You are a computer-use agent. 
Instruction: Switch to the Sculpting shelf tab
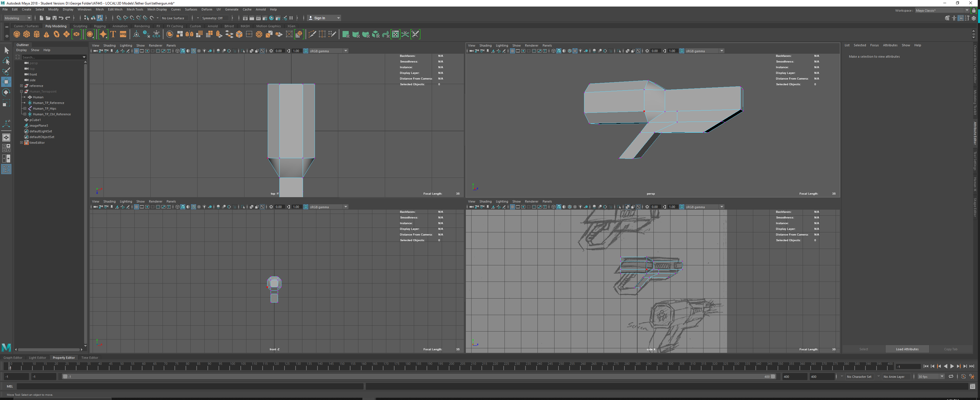pyautogui.click(x=80, y=26)
